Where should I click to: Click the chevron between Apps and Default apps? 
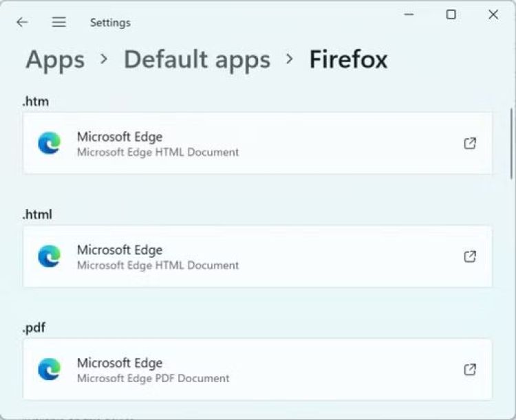[x=104, y=59]
